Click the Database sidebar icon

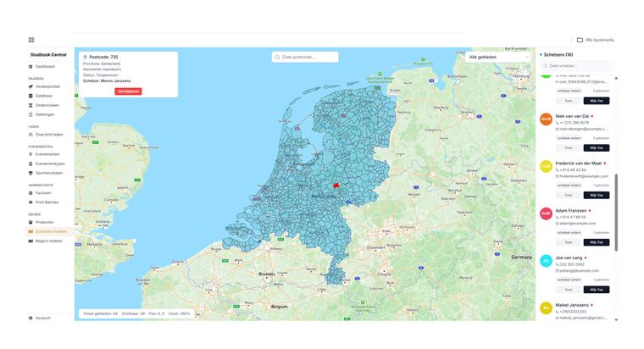31,96
